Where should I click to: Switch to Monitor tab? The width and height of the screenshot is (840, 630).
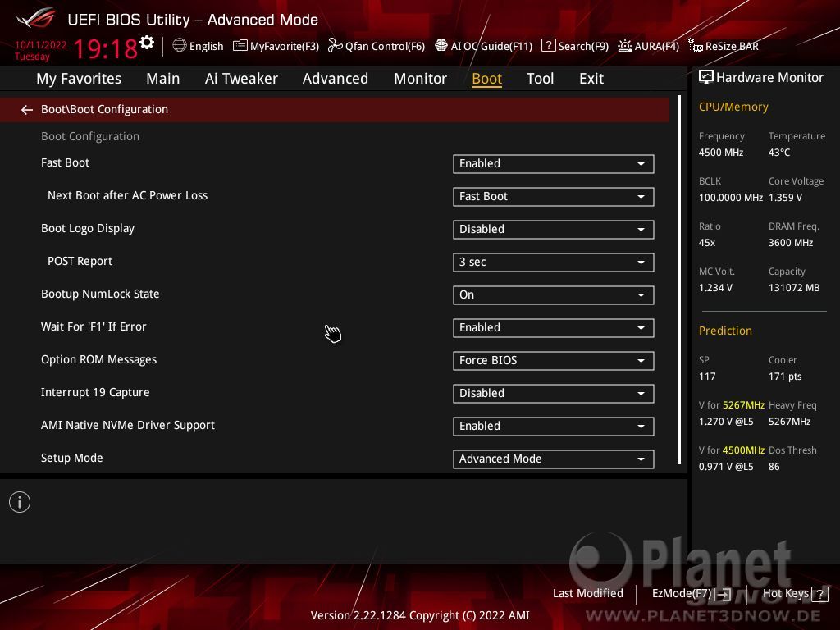point(420,79)
